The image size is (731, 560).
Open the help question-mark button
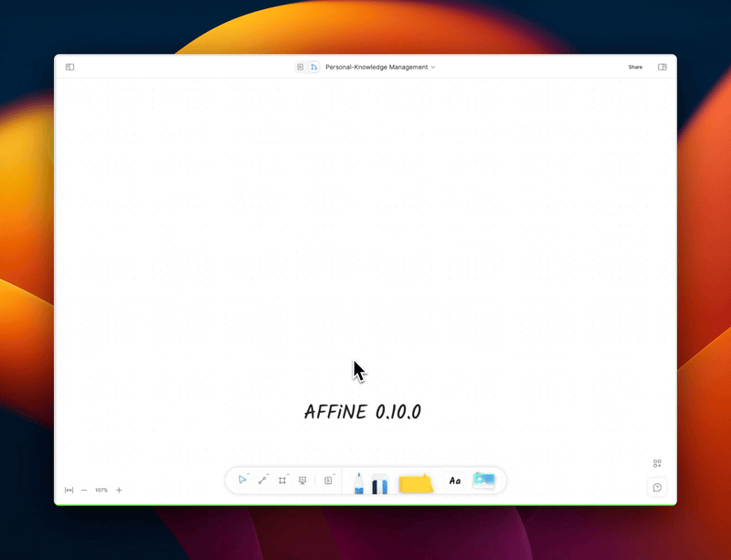(x=657, y=488)
